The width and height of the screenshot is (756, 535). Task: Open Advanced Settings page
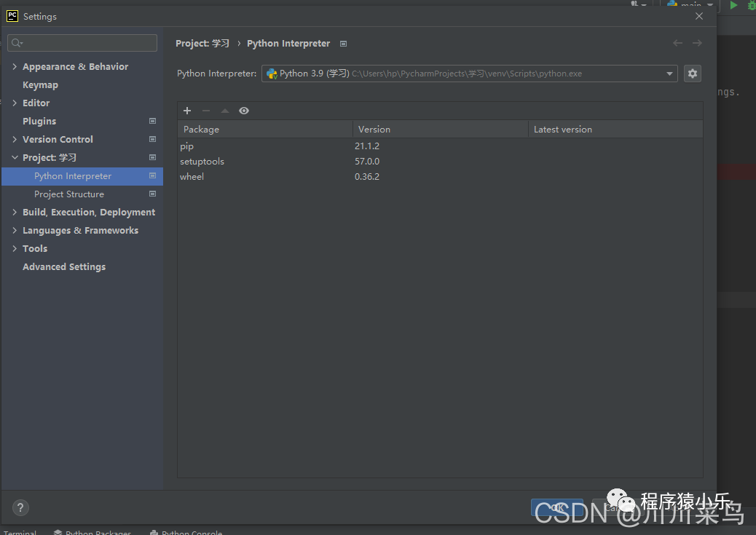pyautogui.click(x=64, y=267)
